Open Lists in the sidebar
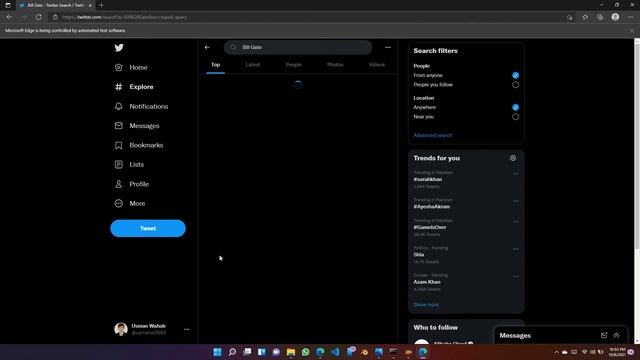This screenshot has height=360, width=640. click(x=129, y=164)
